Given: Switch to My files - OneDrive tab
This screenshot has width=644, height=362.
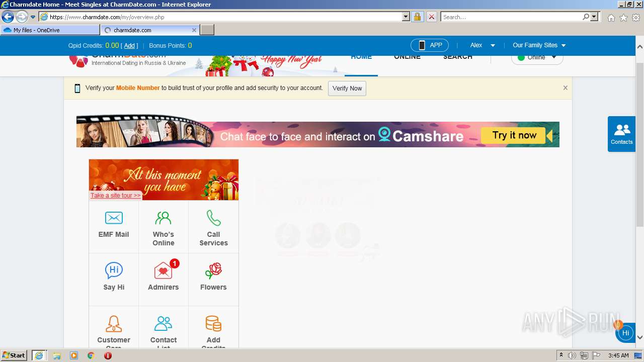Looking at the screenshot, I should (x=50, y=30).
